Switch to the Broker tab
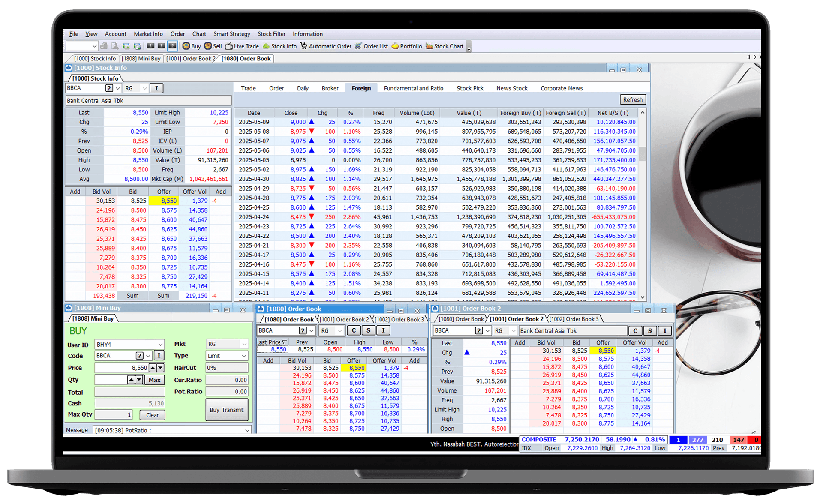Screen dimensions: 823x504 [x=330, y=88]
